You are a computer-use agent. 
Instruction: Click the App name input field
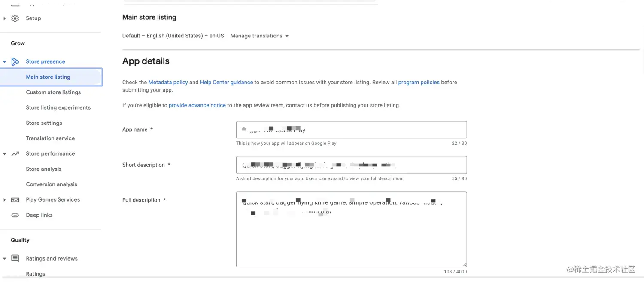(351, 130)
